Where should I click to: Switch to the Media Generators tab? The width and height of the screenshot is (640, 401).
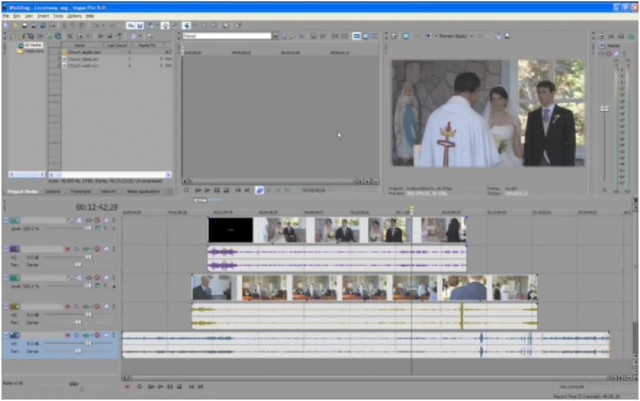143,191
